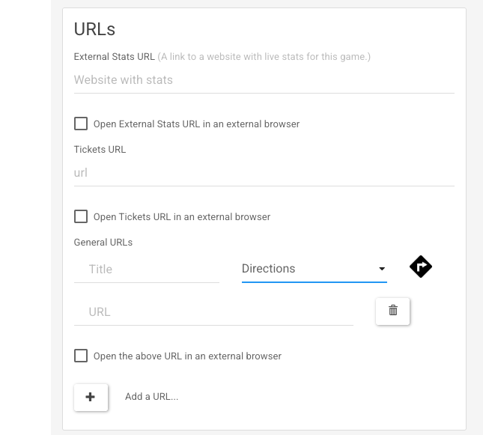Click Open Tickets URL label text
This screenshot has height=435, width=483.
pyautogui.click(x=182, y=217)
